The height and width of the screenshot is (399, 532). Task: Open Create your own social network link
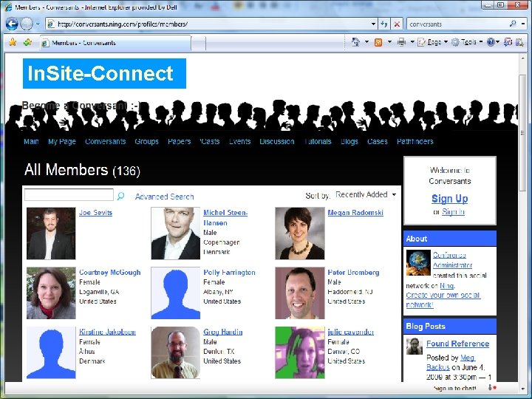443,300
